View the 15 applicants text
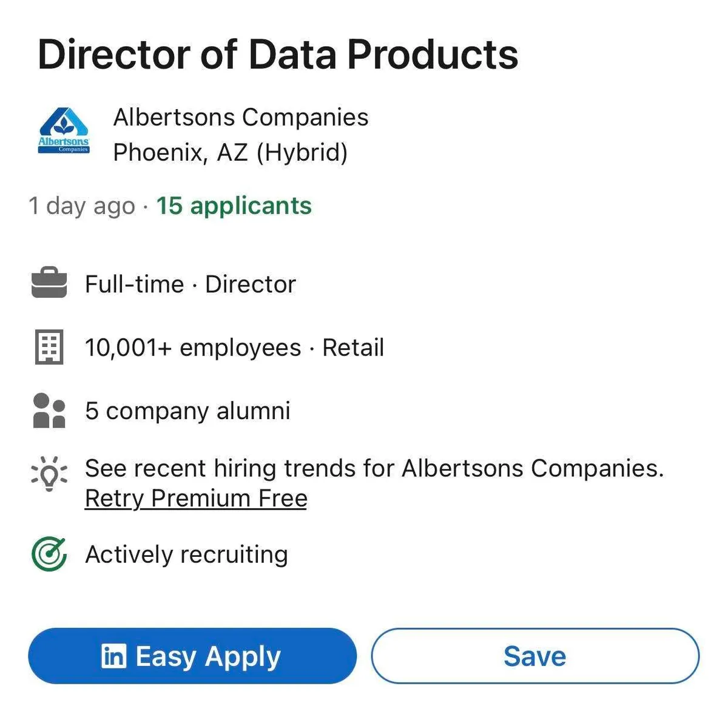This screenshot has width=728, height=714. [x=234, y=206]
